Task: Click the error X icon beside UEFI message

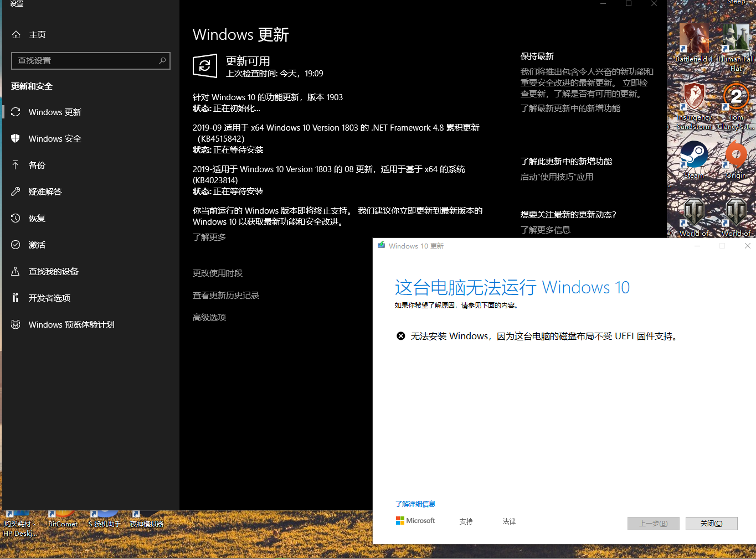Action: point(401,336)
